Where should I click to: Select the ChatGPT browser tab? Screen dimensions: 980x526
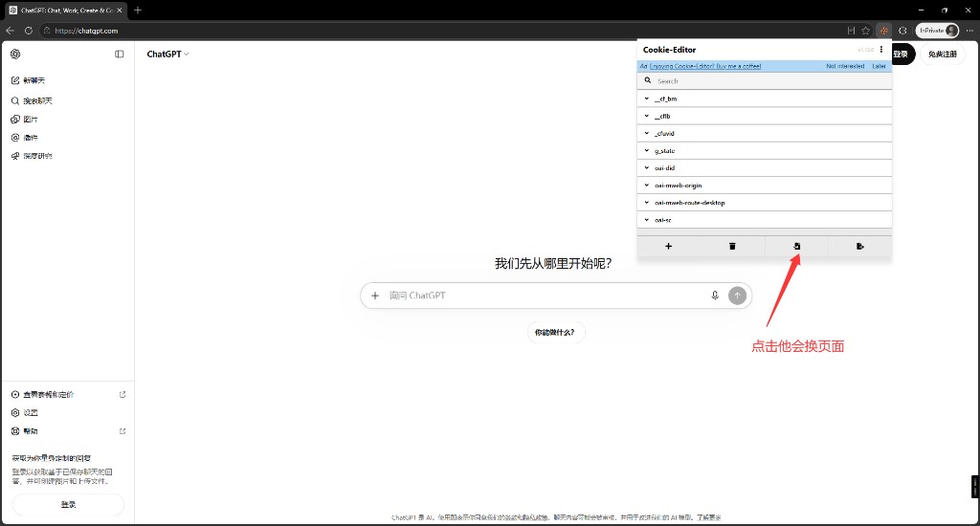(x=65, y=10)
